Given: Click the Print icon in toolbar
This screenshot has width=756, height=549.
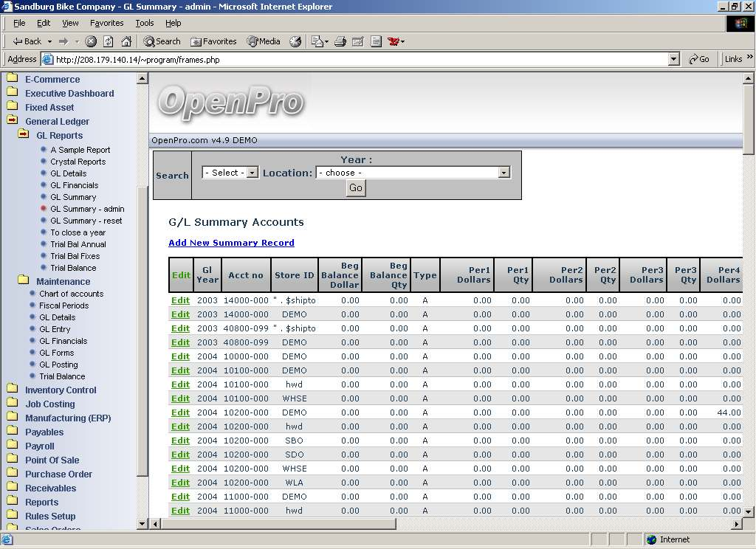Looking at the screenshot, I should pyautogui.click(x=340, y=41).
